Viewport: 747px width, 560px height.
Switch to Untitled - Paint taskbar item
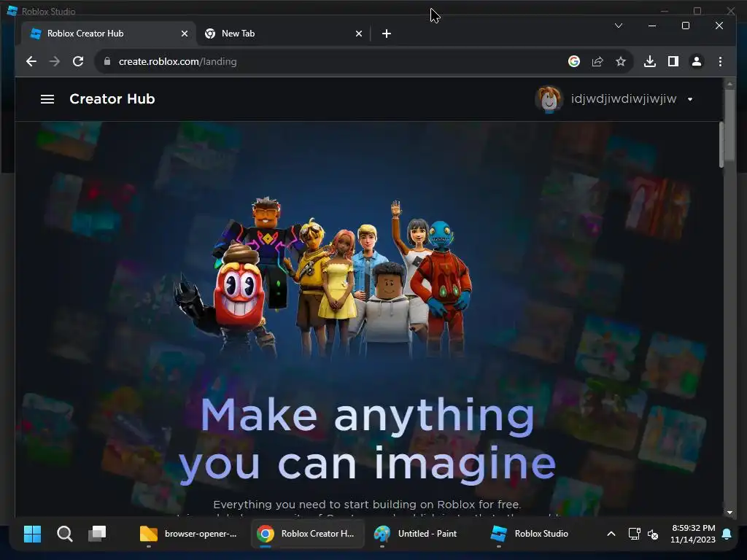click(x=415, y=534)
